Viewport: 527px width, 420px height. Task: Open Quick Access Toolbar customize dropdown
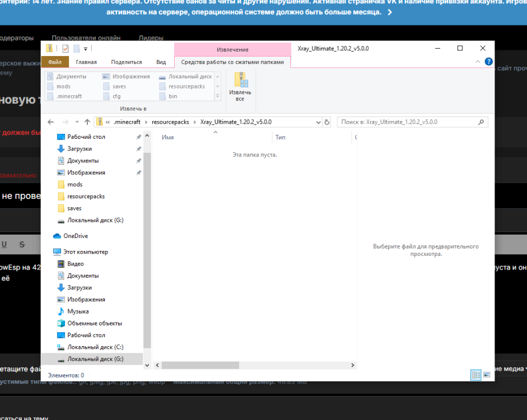click(x=85, y=49)
